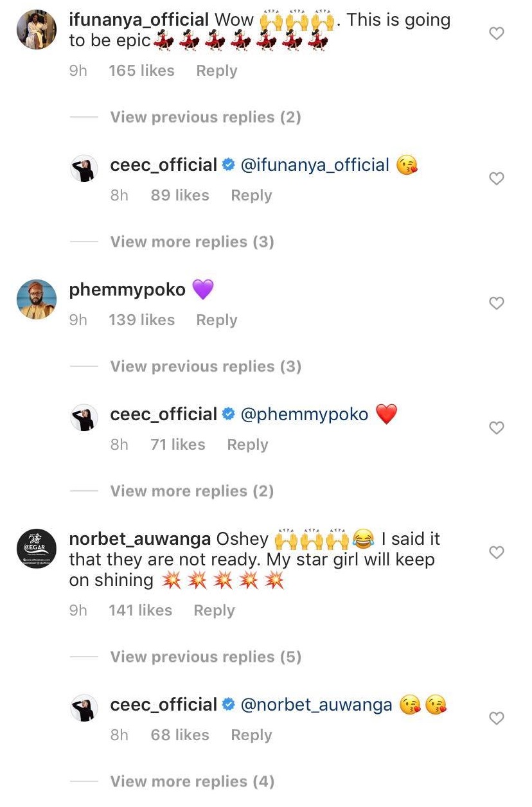The width and height of the screenshot is (532, 807).
Task: Open the @phemmypoko mention link
Action: pyautogui.click(x=304, y=414)
